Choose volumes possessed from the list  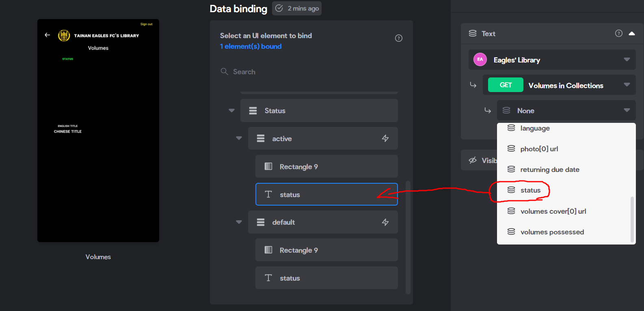(x=566, y=232)
